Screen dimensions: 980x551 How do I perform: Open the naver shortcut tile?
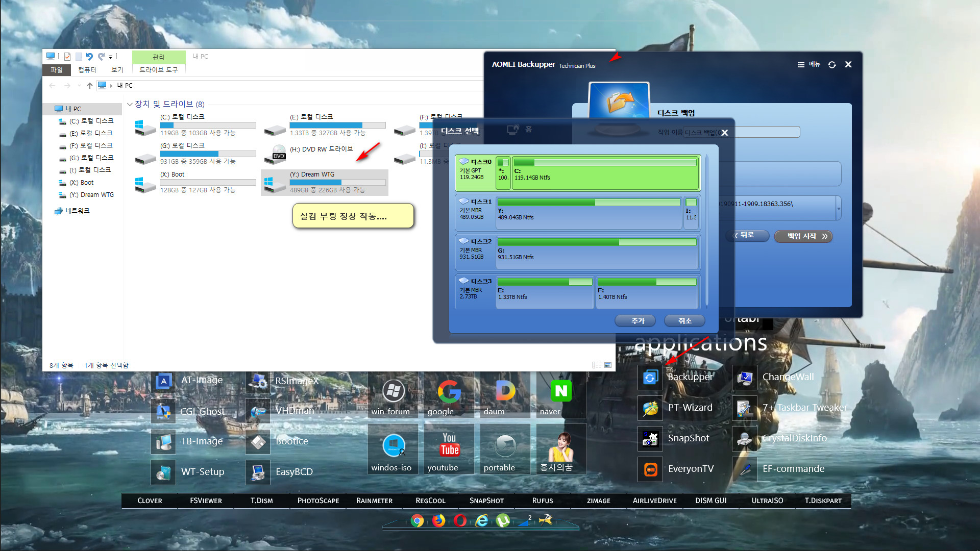point(561,395)
